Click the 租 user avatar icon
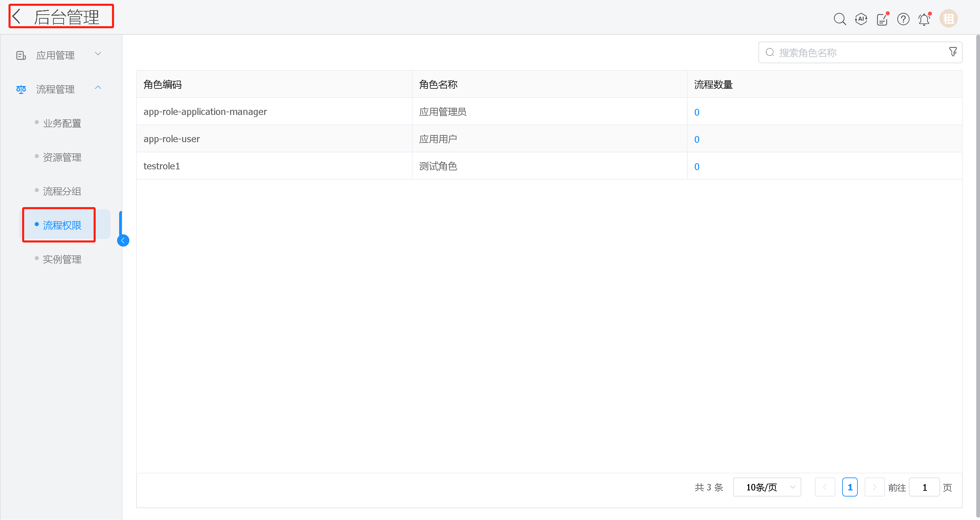The image size is (980, 520). pos(948,18)
